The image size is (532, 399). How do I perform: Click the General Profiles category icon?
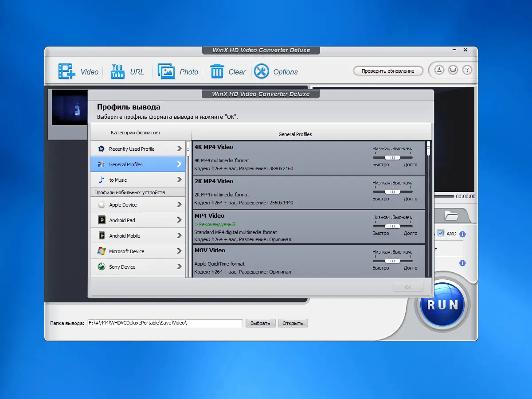point(101,164)
